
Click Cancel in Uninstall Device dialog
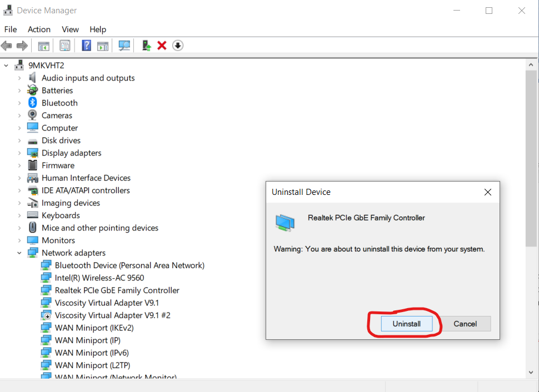click(465, 324)
